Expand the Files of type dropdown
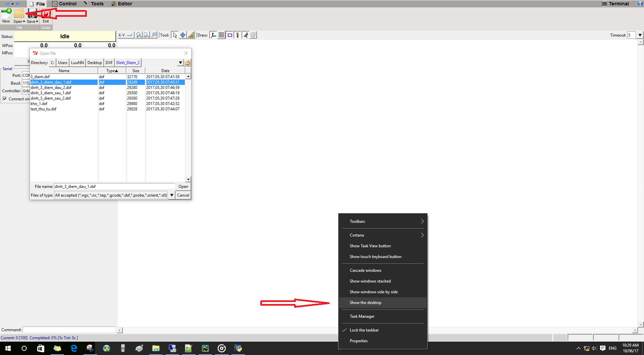The width and height of the screenshot is (644, 355). [x=172, y=195]
